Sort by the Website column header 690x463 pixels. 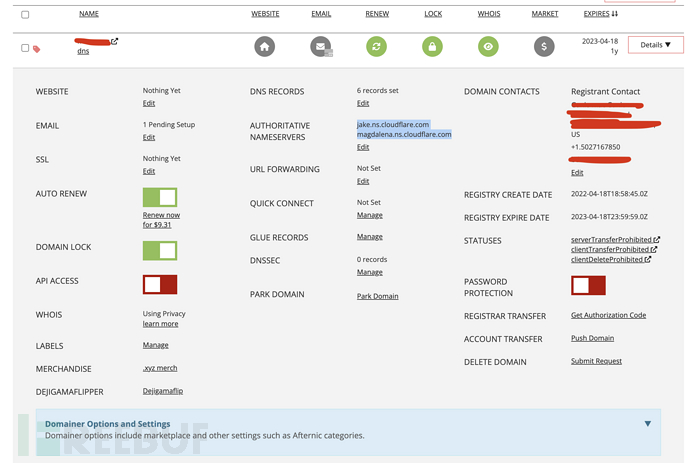[265, 14]
